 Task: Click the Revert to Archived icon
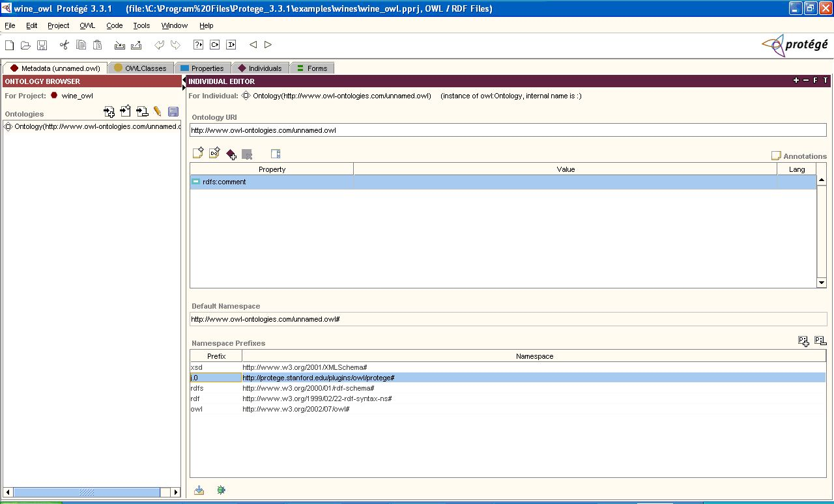click(136, 45)
